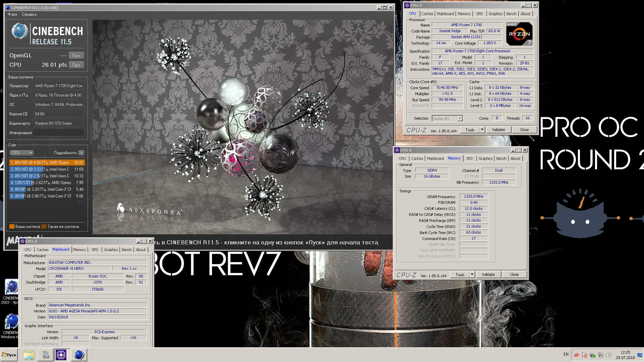Screen dimensions: 644x362
Task: Open Windows Explorer from the taskbar
Action: click(29, 355)
